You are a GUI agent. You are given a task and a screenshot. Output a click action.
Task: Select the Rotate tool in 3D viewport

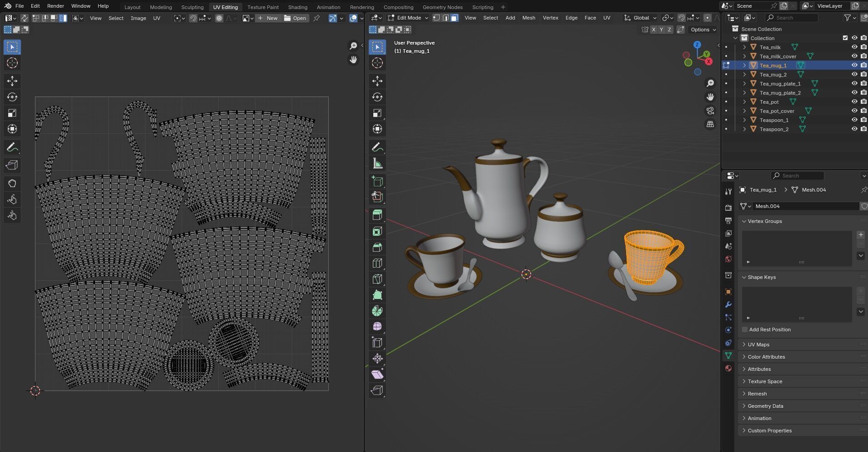coord(377,97)
